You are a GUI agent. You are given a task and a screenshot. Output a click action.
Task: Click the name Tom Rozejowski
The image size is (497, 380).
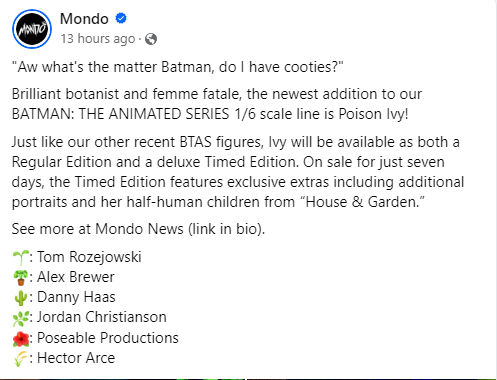(x=89, y=257)
